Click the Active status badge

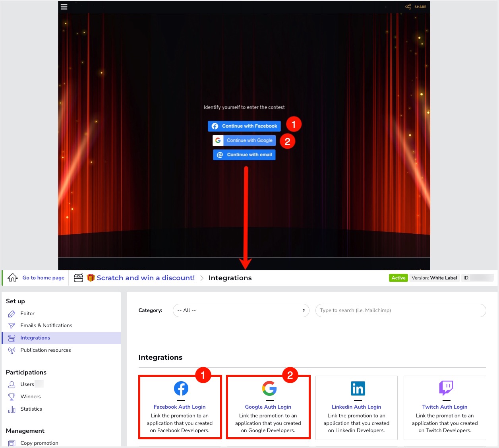click(x=398, y=277)
